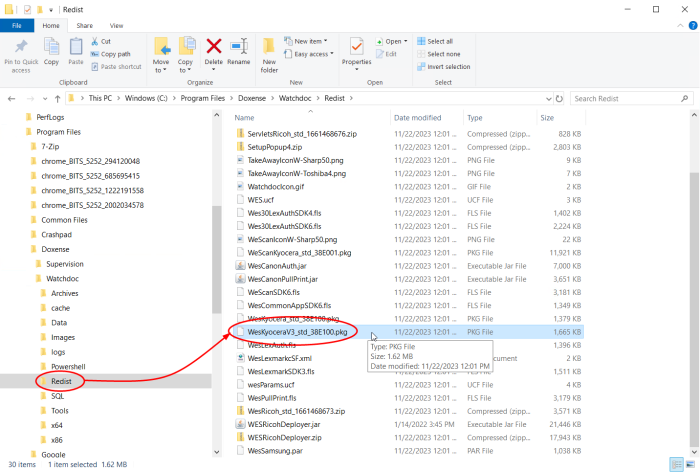Click the Paste icon in the ribbon
Image resolution: width=700 pixels, height=472 pixels.
pyautogui.click(x=78, y=47)
